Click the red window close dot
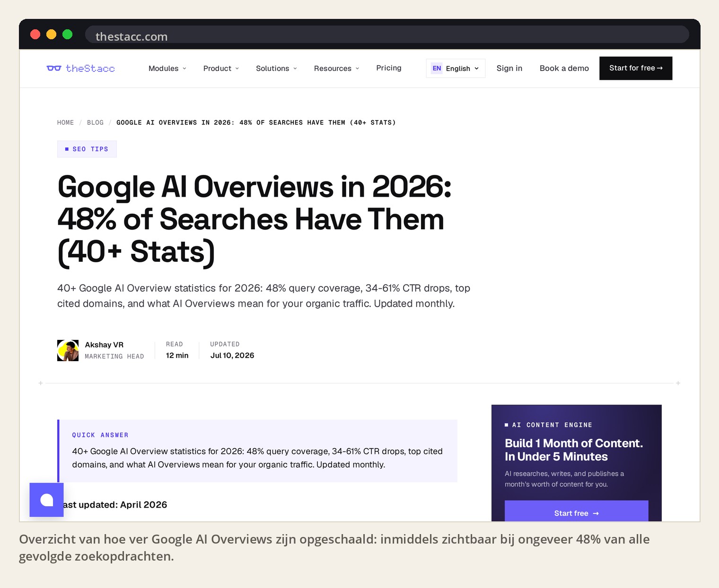719x588 pixels. [35, 35]
